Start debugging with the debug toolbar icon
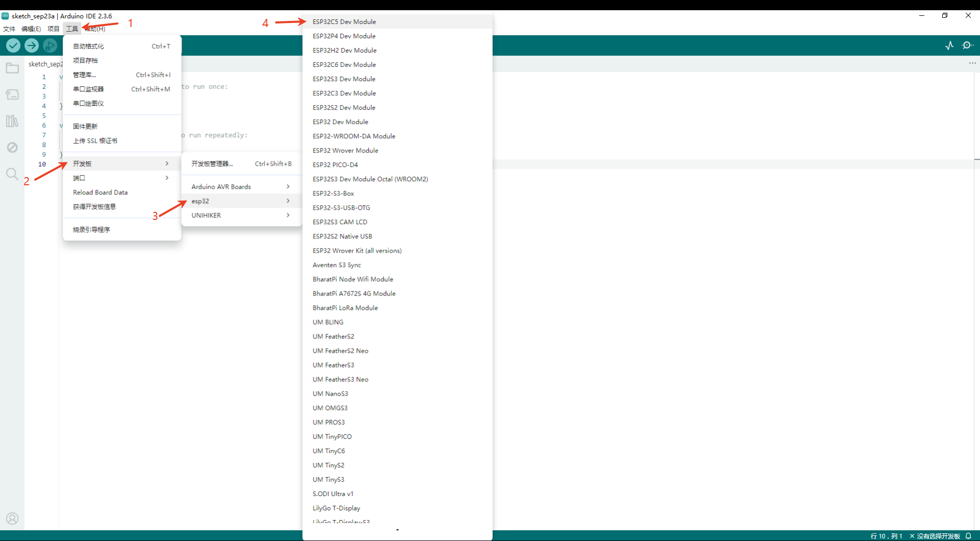Image resolution: width=980 pixels, height=541 pixels. [50, 45]
